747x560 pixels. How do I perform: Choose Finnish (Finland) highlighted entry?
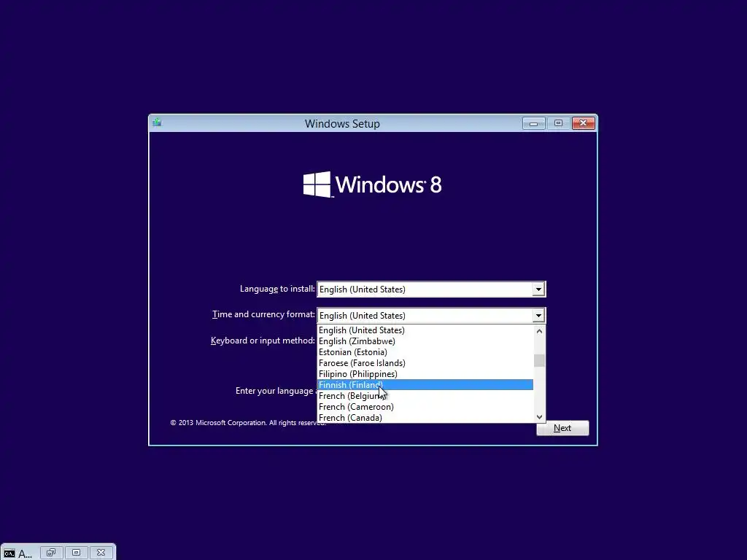pos(425,385)
